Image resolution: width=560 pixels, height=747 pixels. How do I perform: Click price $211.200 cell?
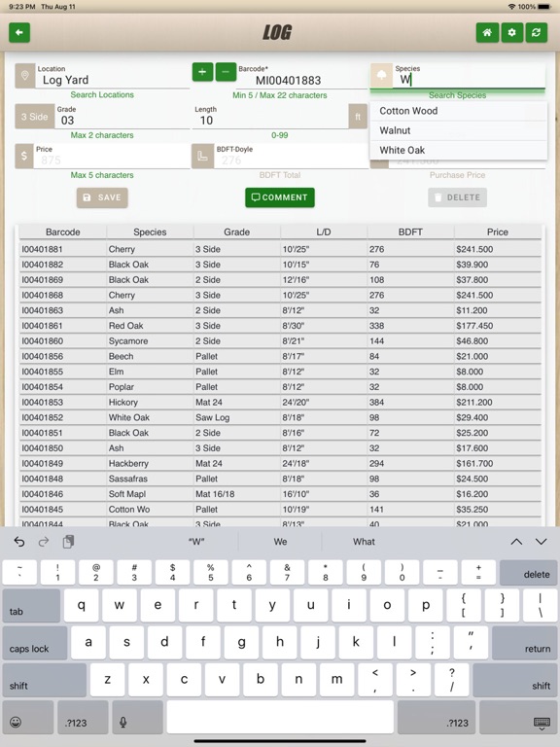[498, 402]
